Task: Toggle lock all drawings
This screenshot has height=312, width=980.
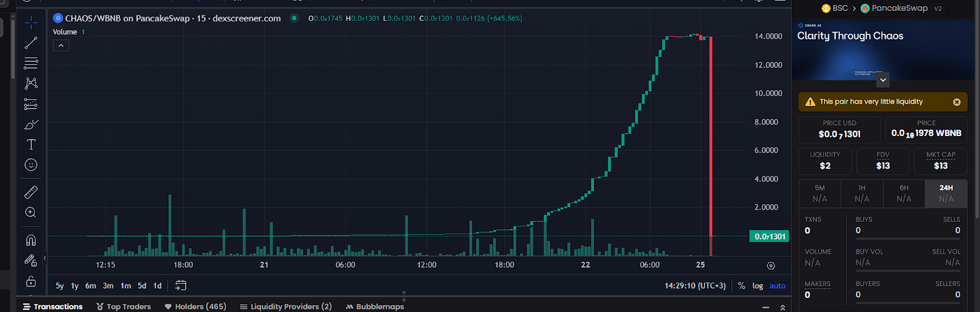Action: pos(31,281)
